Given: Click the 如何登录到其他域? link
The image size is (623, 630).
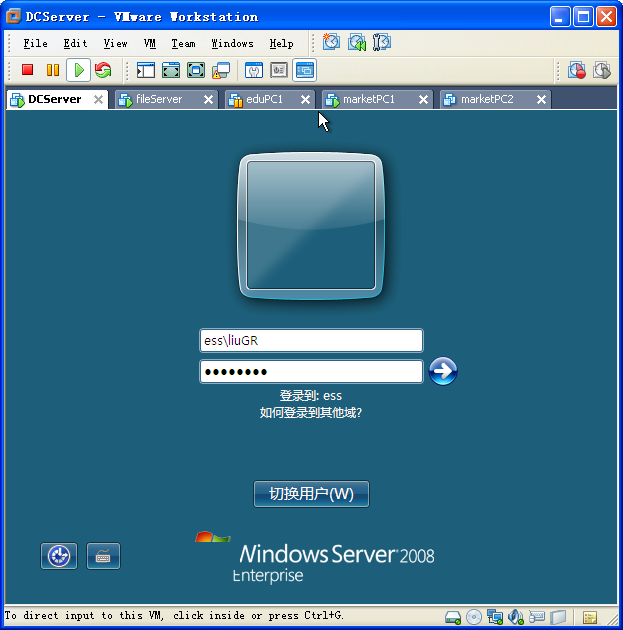Looking at the screenshot, I should click(311, 413).
